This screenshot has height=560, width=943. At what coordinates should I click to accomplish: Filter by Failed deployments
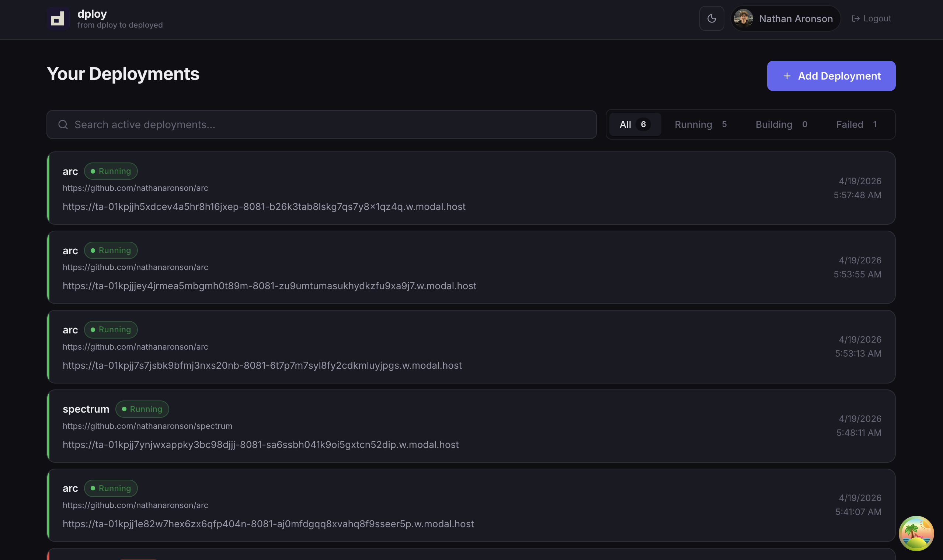(x=856, y=125)
